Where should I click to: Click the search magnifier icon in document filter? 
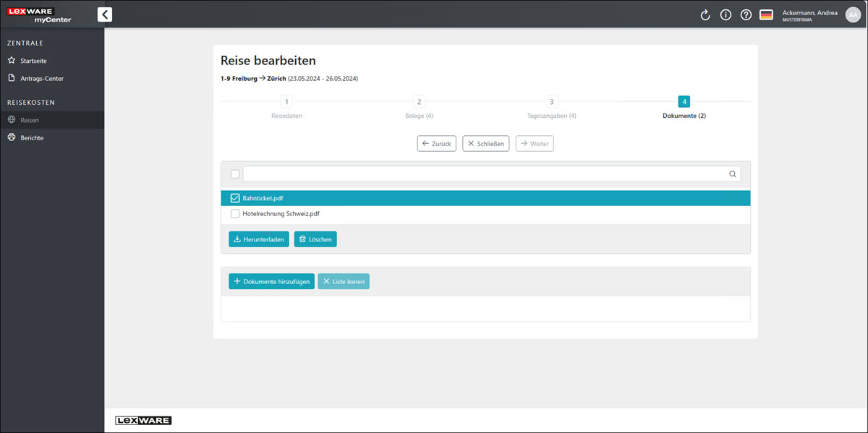[732, 174]
